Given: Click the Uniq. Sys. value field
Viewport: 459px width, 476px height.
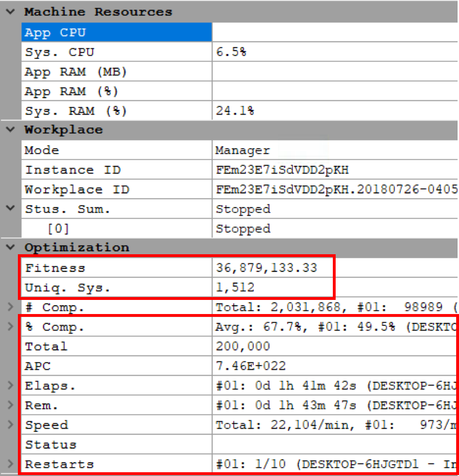Looking at the screenshot, I should (x=235, y=287).
